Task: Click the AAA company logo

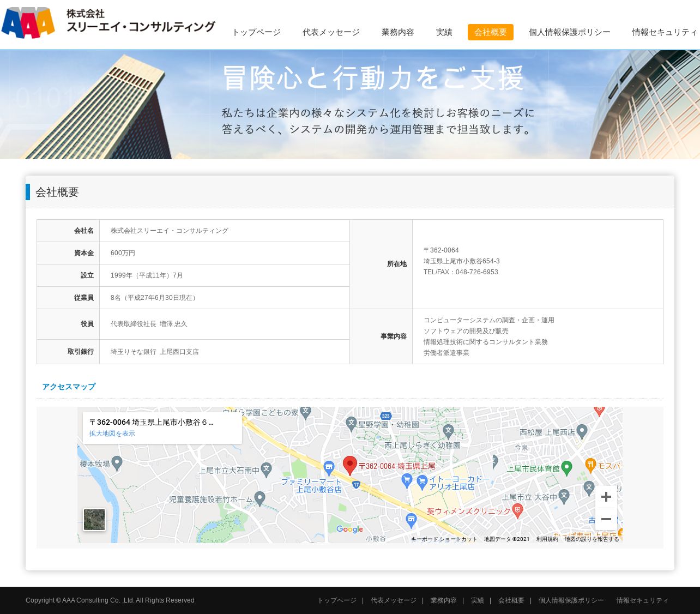Action: tap(28, 23)
